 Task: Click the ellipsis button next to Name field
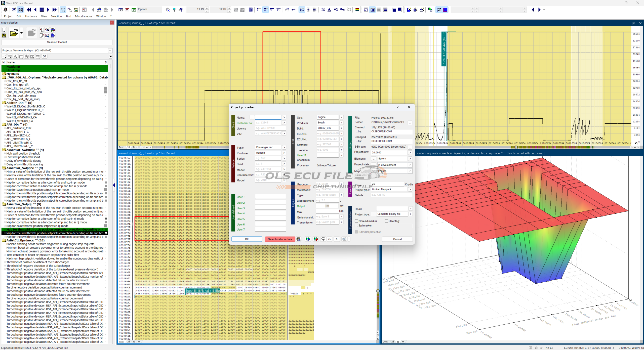252,117
